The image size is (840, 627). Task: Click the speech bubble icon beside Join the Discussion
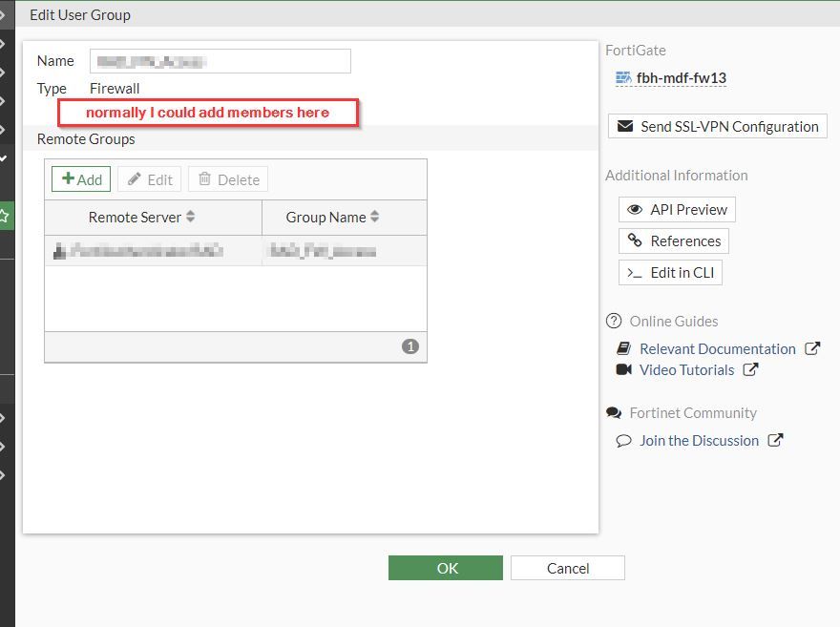623,441
